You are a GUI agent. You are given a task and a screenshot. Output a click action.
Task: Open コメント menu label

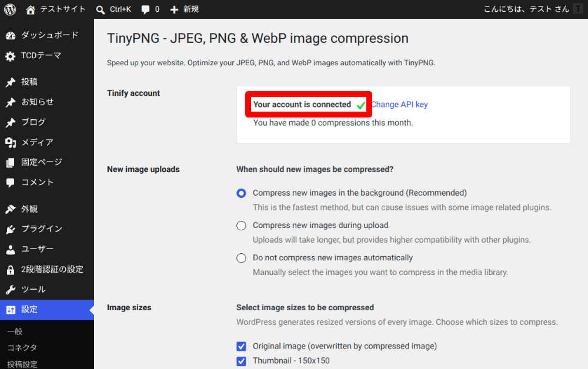coord(37,182)
